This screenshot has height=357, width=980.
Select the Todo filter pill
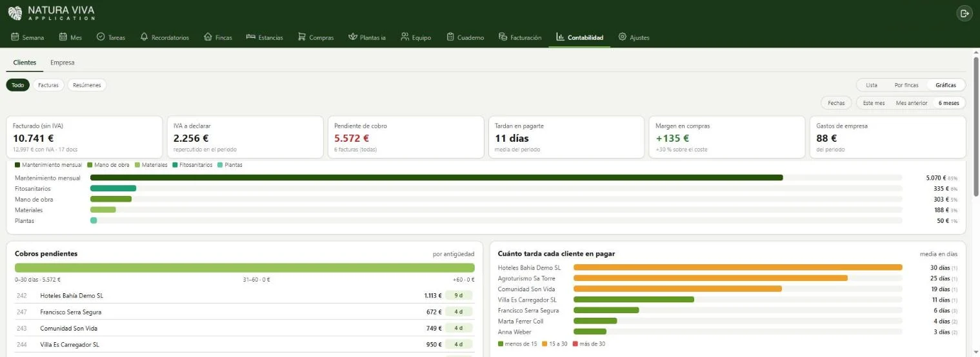[18, 85]
